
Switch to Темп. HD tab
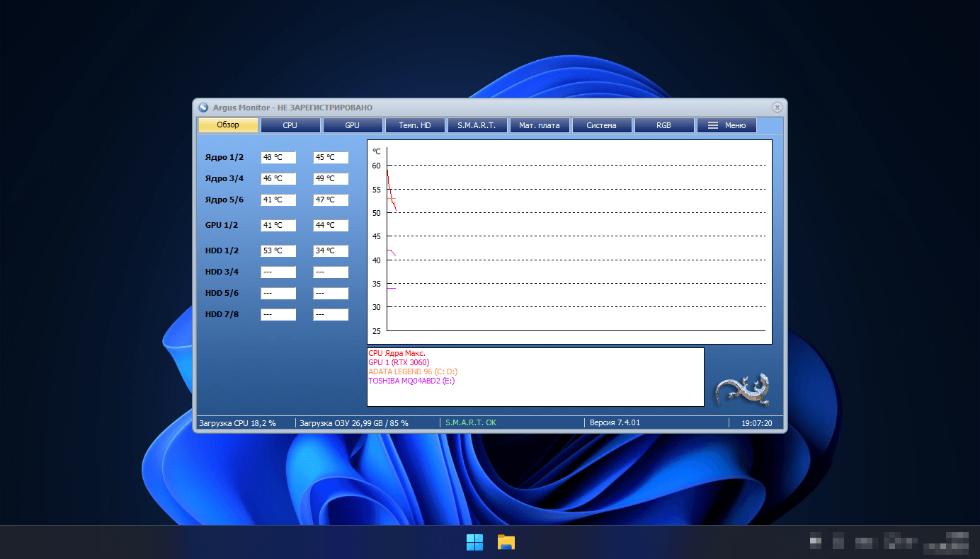(415, 125)
